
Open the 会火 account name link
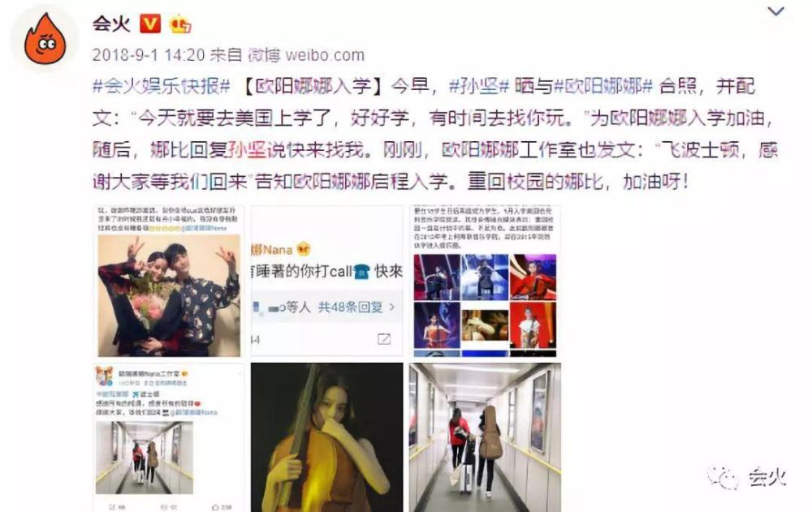click(x=111, y=24)
